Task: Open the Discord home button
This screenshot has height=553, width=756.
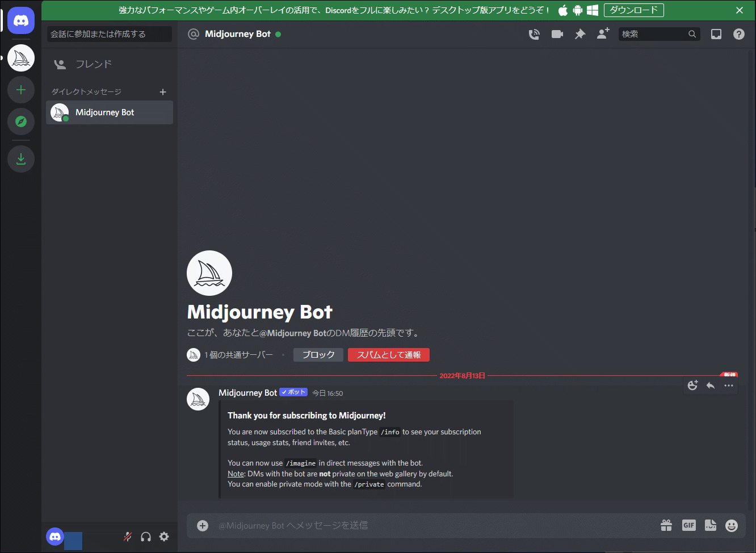Action: coord(21,21)
